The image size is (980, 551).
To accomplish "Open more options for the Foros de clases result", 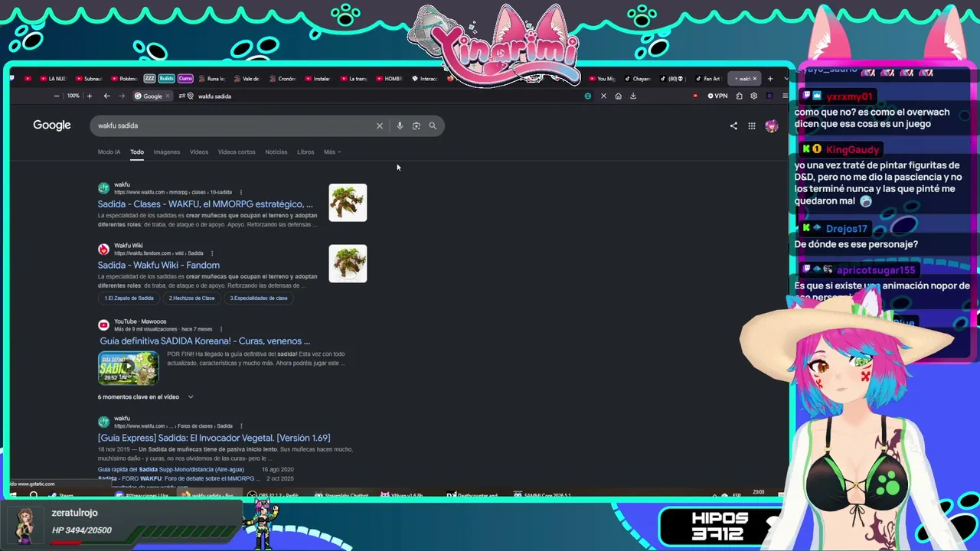I will tap(240, 426).
